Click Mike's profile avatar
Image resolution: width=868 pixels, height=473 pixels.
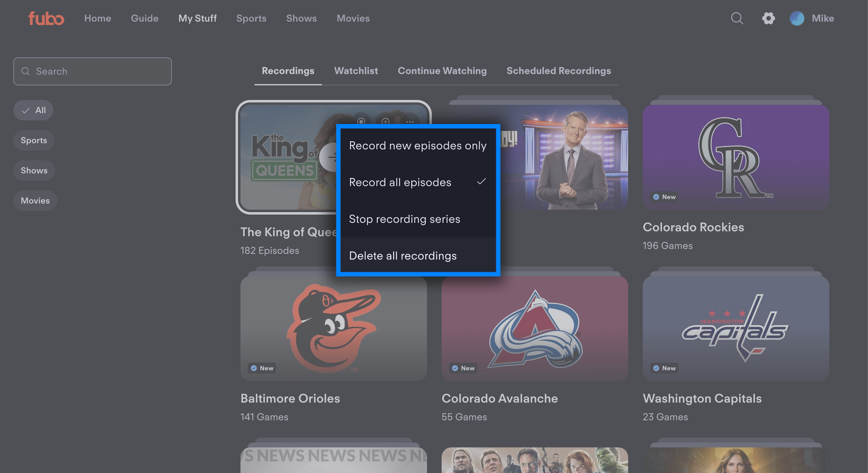[797, 18]
